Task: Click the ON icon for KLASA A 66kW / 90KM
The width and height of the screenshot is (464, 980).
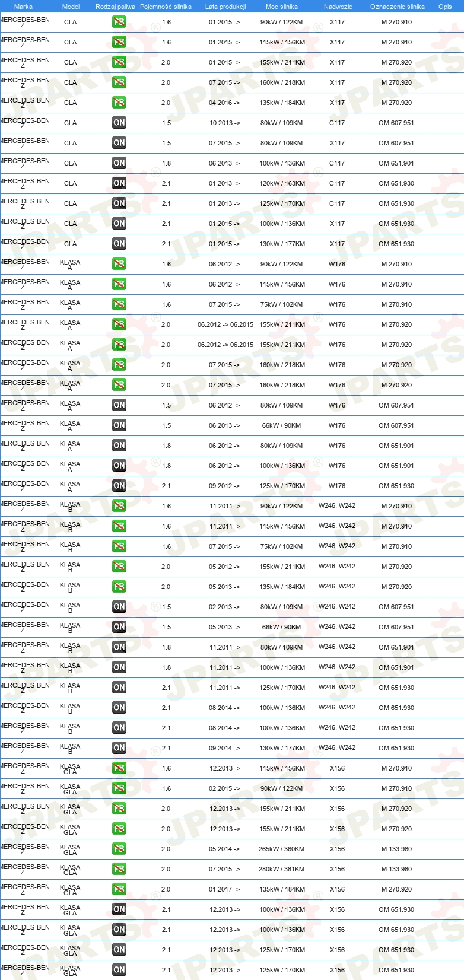Action: pos(119,425)
